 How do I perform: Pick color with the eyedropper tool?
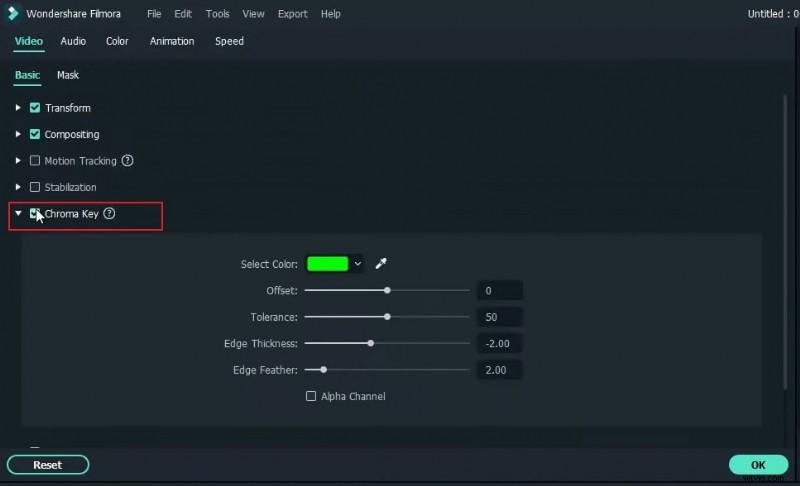[380, 264]
